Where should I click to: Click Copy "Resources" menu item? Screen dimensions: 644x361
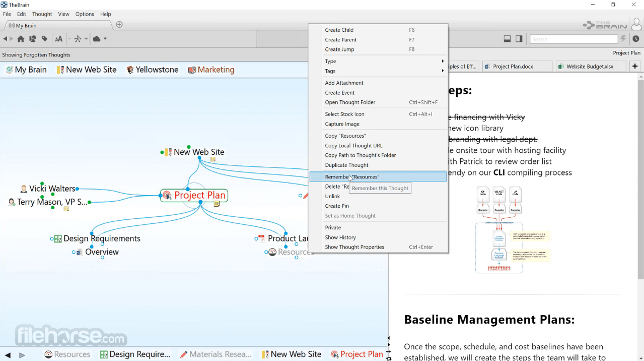(378, 136)
